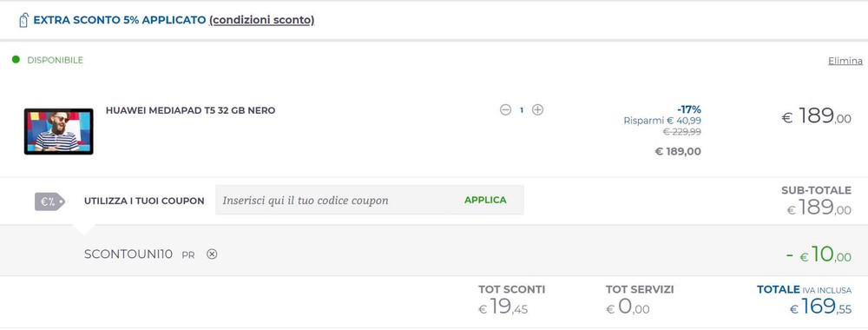Open the HUAWEI MEDIAPAD T5 32 GB NERO title
This screenshot has width=868, height=330.
(190, 110)
